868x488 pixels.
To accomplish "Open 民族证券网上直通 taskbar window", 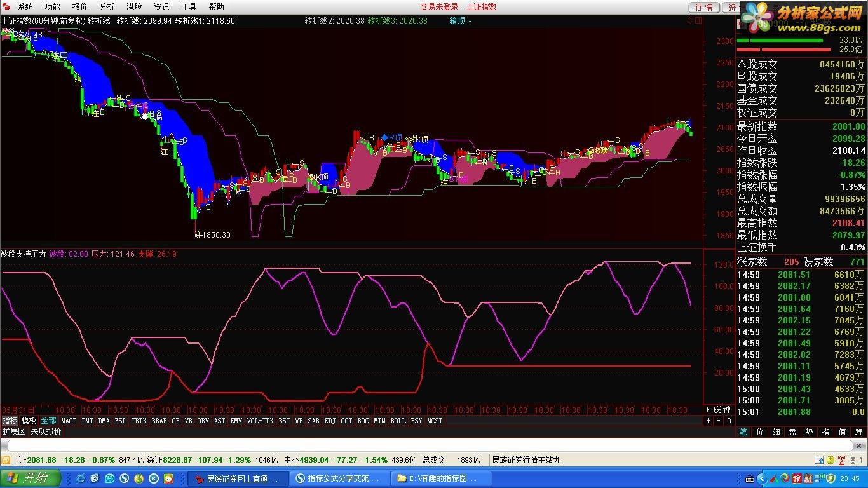I will pyautogui.click(x=238, y=478).
